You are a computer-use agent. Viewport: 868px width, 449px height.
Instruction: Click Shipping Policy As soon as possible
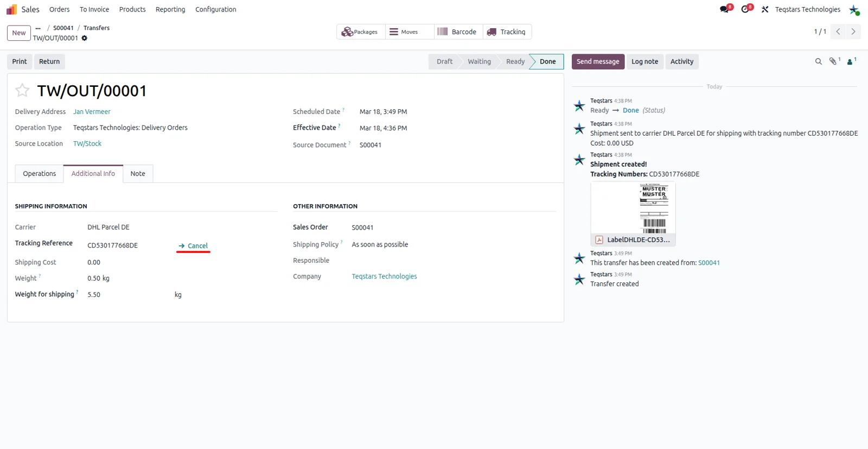tap(380, 245)
